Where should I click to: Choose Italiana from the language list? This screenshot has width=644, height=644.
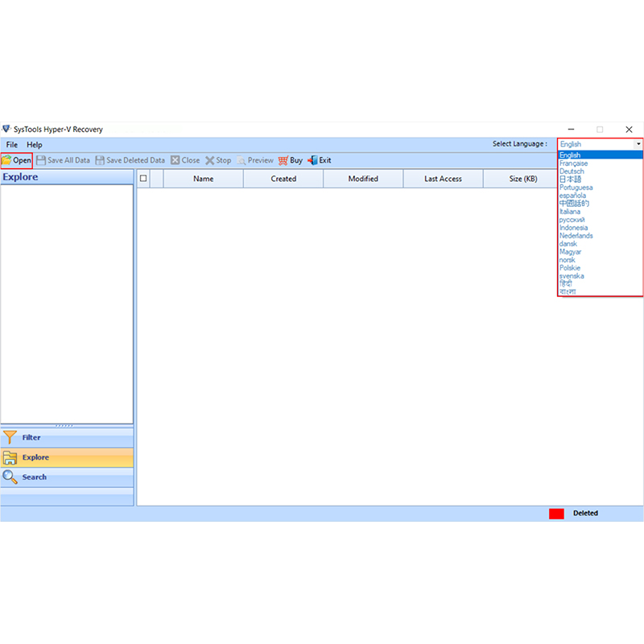tap(601, 212)
